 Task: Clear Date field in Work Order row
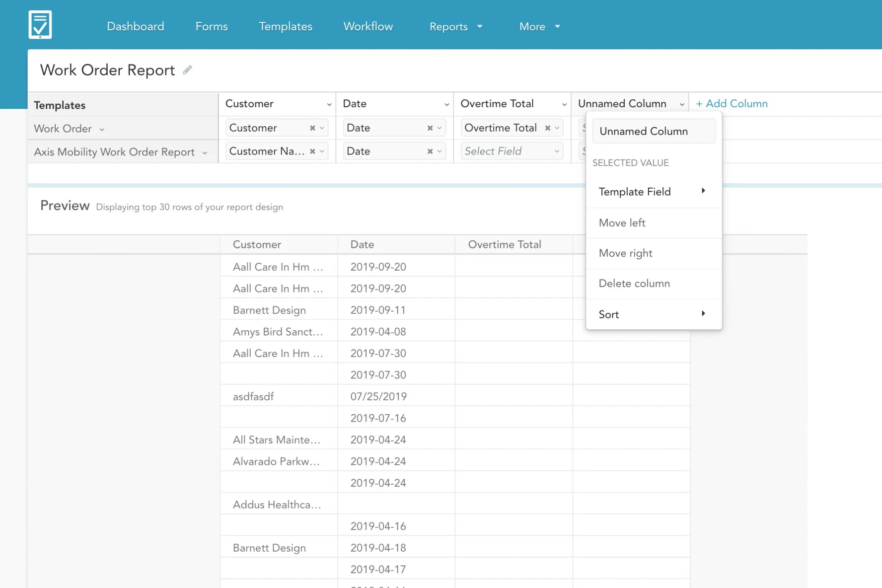pyautogui.click(x=430, y=128)
